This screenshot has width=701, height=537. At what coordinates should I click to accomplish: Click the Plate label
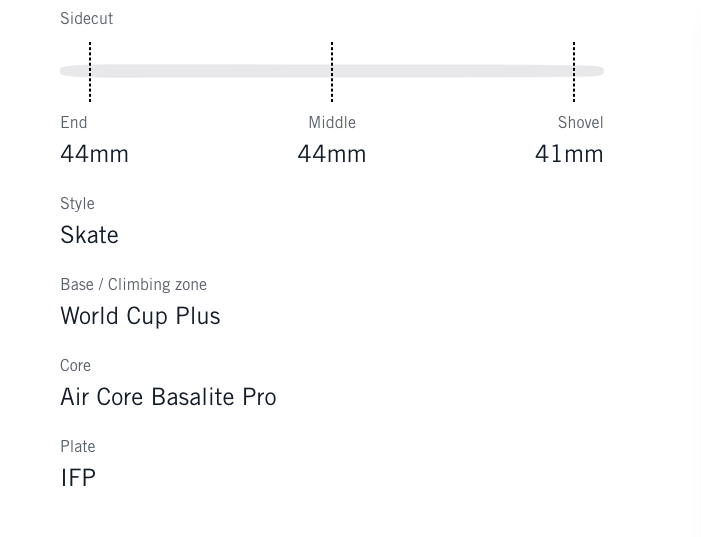78,447
